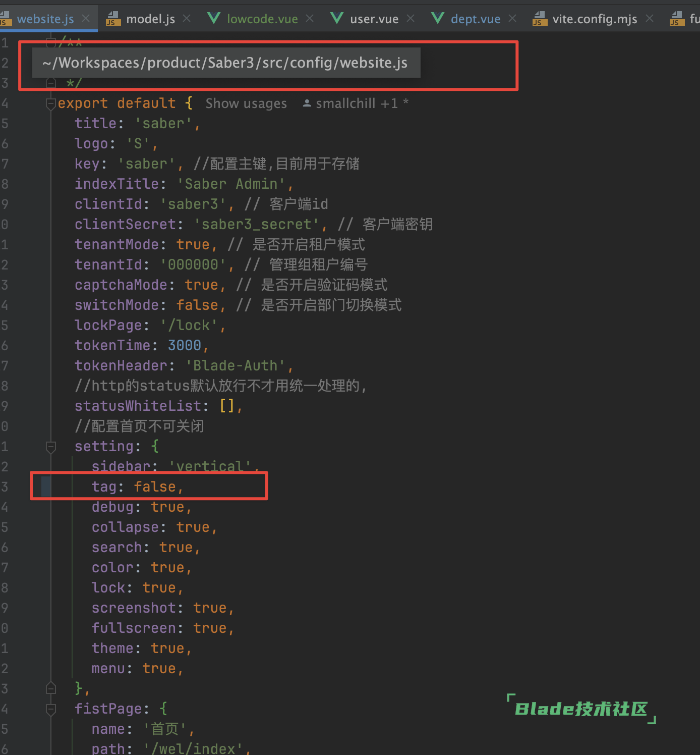700x755 pixels.
Task: Click the clientId 'saber3' value
Action: (x=193, y=204)
